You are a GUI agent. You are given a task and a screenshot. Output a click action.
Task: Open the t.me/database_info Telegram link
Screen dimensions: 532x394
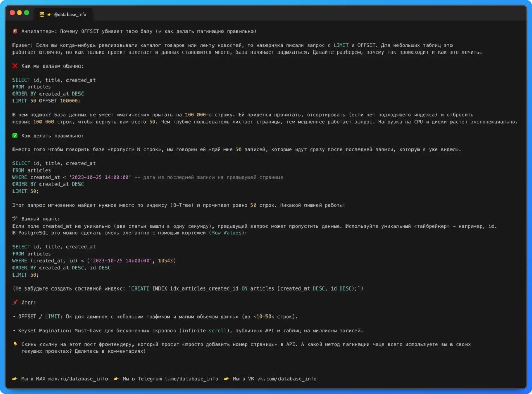click(191, 379)
